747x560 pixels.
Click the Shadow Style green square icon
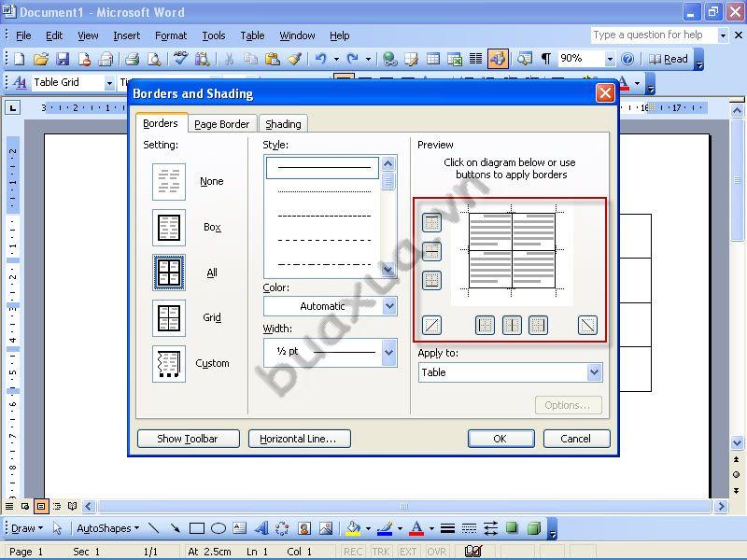pos(512,527)
